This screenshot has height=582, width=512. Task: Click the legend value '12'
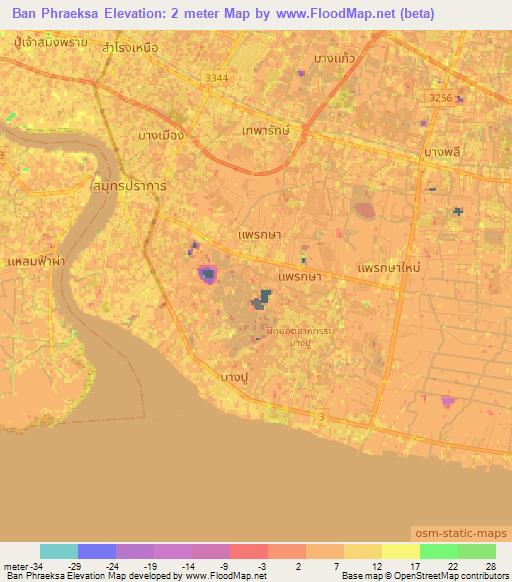click(x=377, y=566)
